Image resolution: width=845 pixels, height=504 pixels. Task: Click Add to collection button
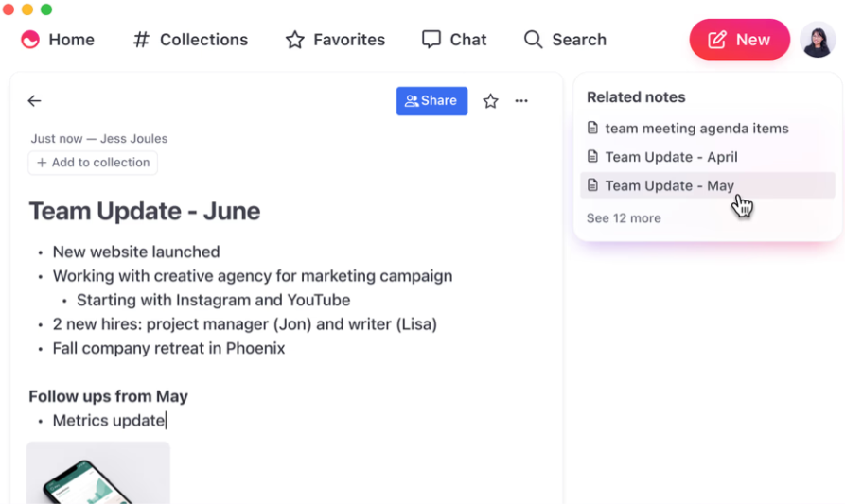click(x=93, y=163)
